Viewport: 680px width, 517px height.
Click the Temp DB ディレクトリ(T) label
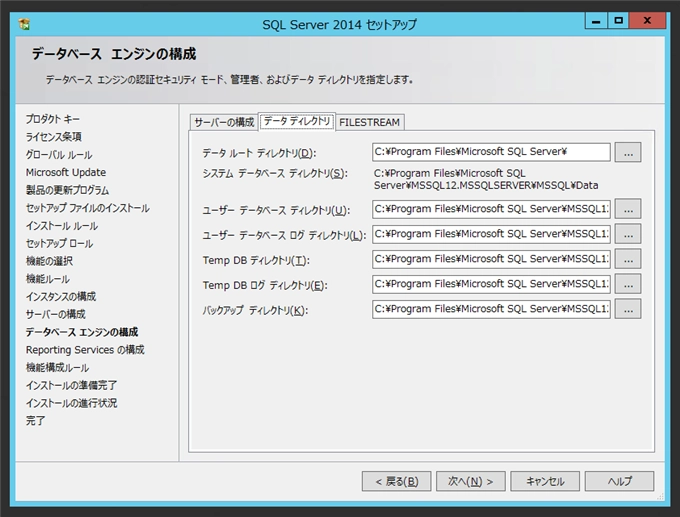point(256,260)
